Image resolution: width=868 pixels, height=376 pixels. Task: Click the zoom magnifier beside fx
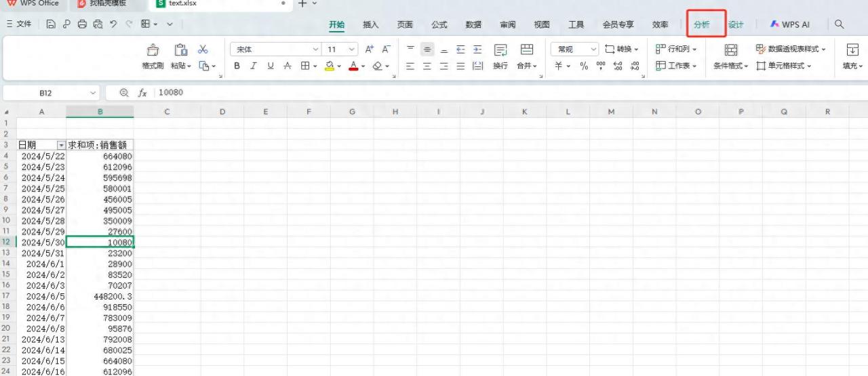(124, 93)
